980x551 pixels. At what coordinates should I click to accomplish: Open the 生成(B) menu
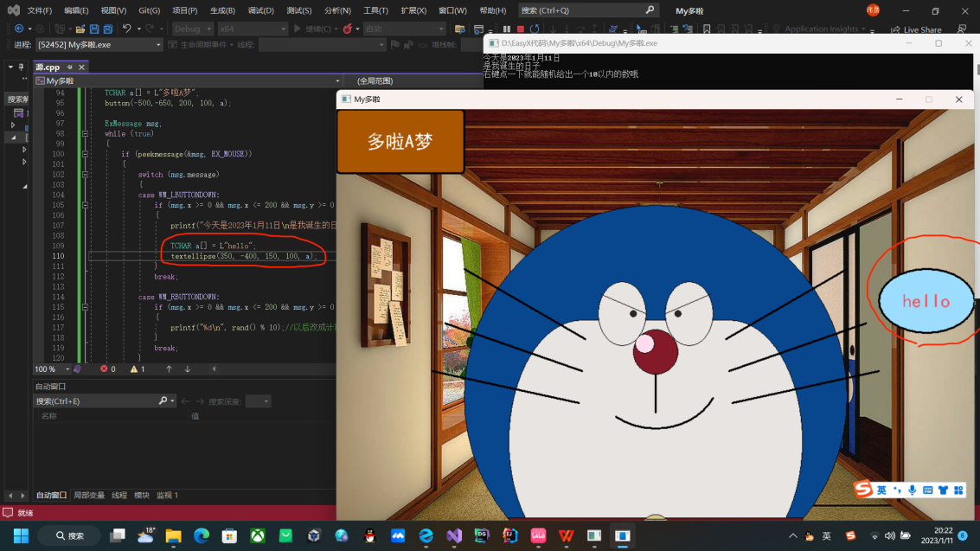222,10
